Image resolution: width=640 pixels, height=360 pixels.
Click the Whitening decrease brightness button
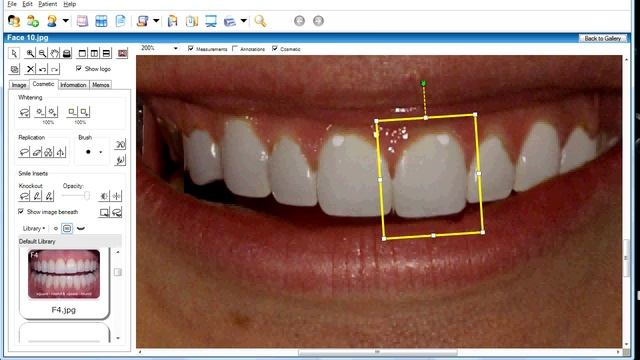pyautogui.click(x=40, y=112)
